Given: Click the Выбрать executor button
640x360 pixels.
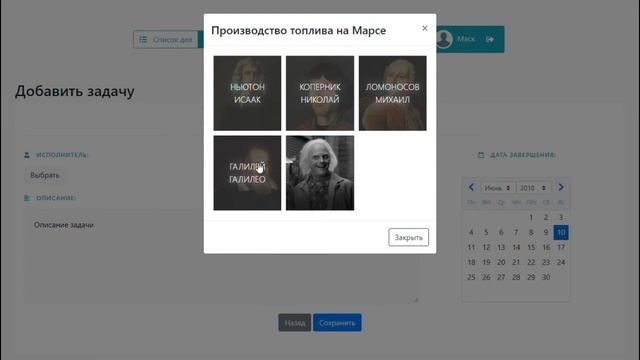Looking at the screenshot, I should [x=44, y=175].
